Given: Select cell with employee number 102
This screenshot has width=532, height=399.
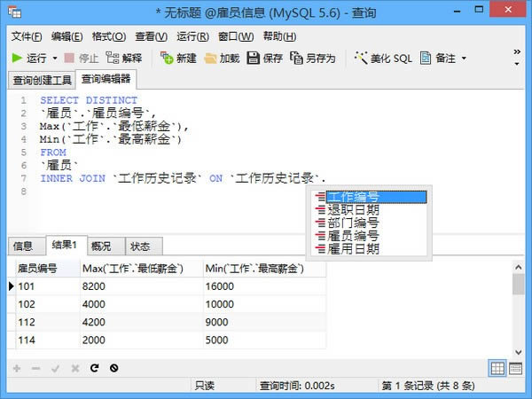Looking at the screenshot, I should (48, 304).
